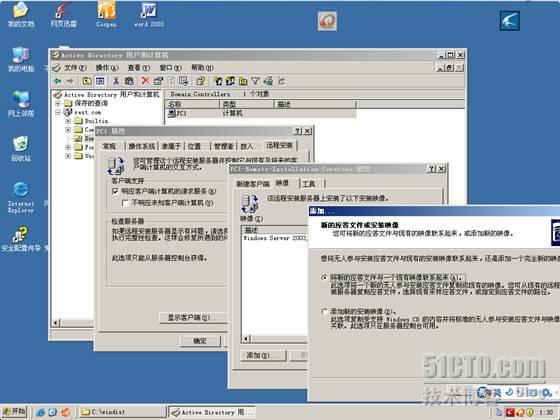Click the Create new organizational unit icon
The image size is (560, 420).
tap(243, 81)
